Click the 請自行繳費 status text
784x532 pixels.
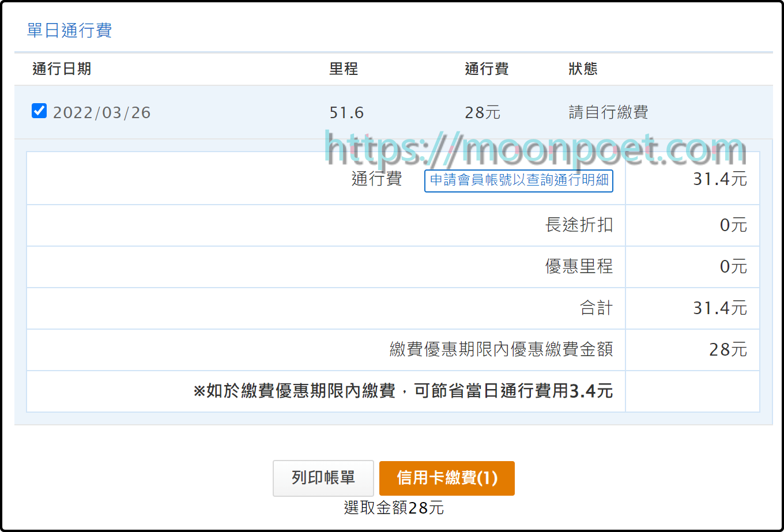point(608,112)
